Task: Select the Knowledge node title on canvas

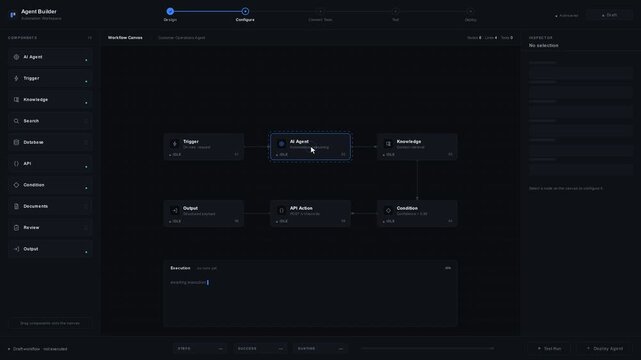Action: click(409, 141)
